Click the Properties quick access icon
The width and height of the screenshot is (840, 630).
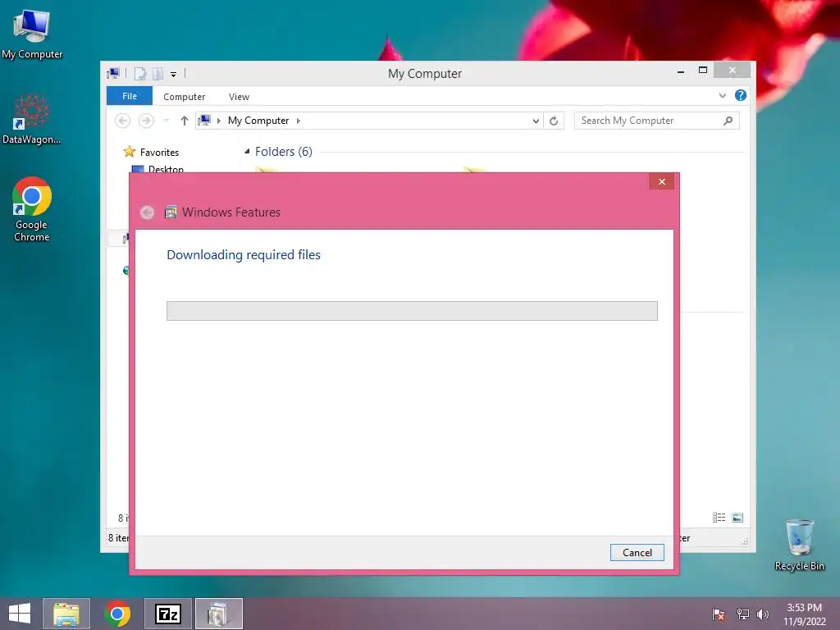point(140,73)
